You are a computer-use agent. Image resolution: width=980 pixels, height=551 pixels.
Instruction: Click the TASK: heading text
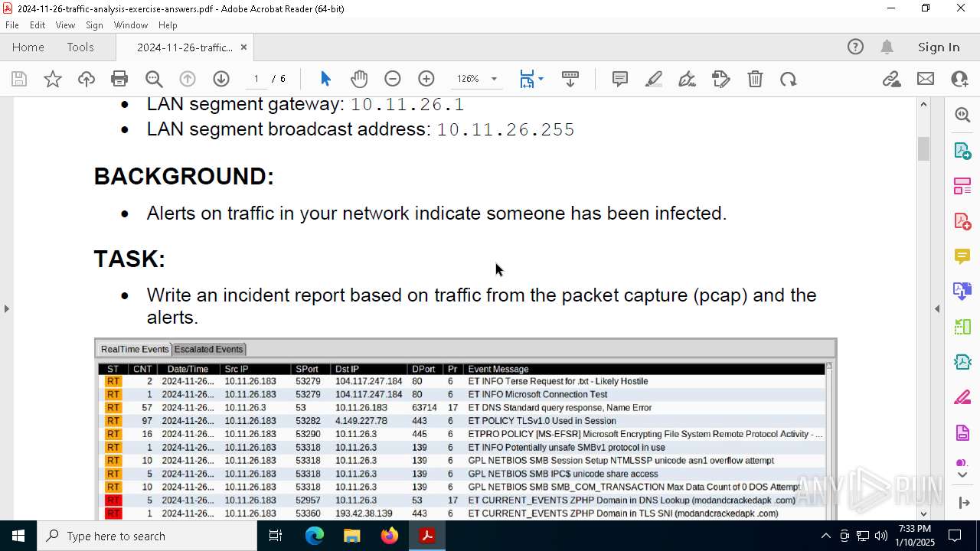tap(129, 259)
